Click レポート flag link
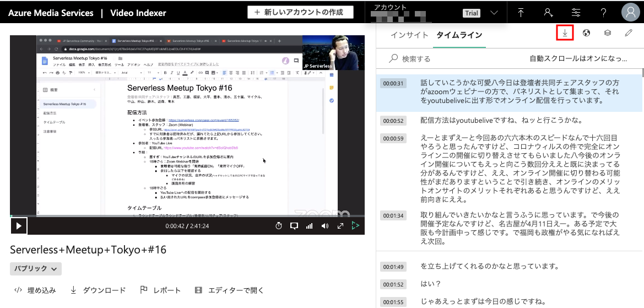This screenshot has width=644, height=308. 160,290
